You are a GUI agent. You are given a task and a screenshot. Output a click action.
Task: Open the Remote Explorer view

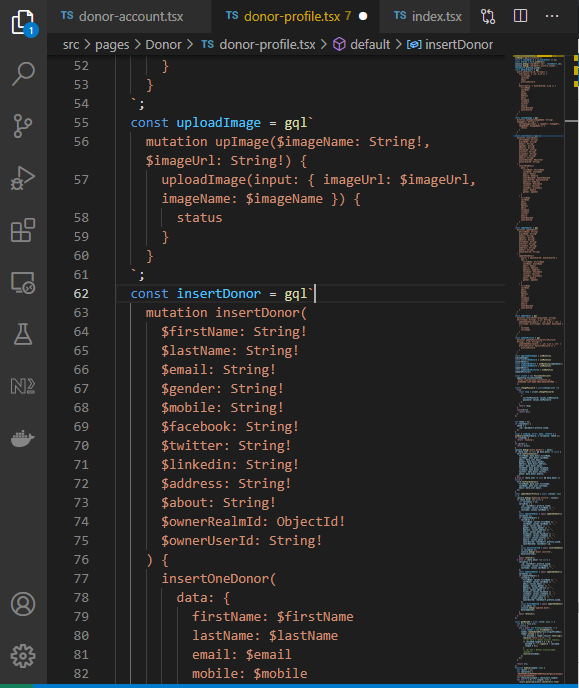point(23,283)
